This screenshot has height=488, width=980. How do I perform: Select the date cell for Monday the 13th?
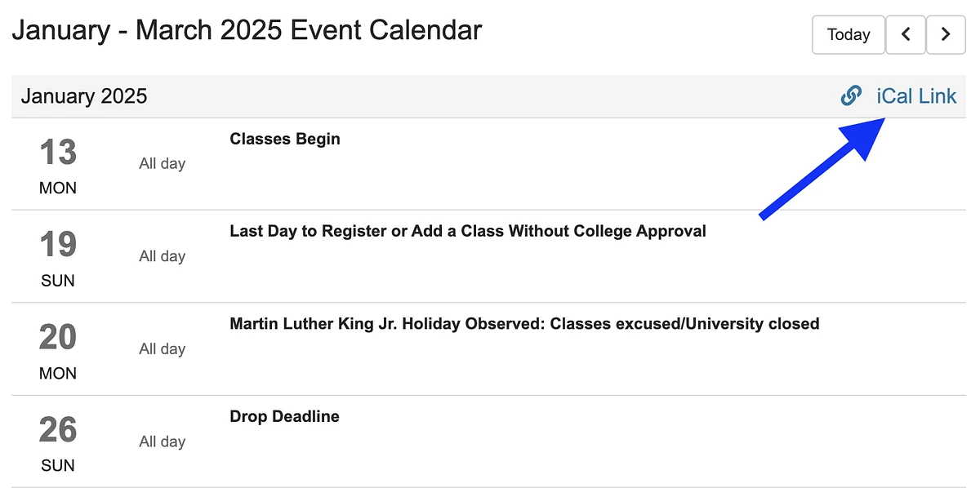pyautogui.click(x=57, y=163)
